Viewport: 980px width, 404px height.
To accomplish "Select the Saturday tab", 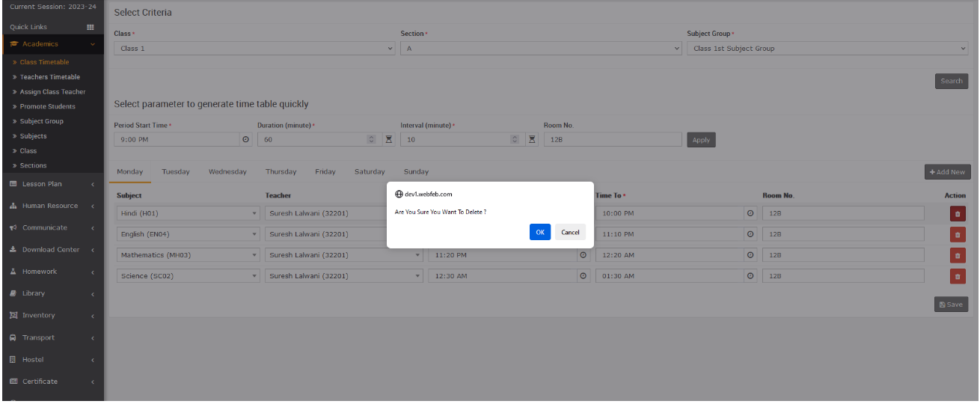I will pos(370,172).
